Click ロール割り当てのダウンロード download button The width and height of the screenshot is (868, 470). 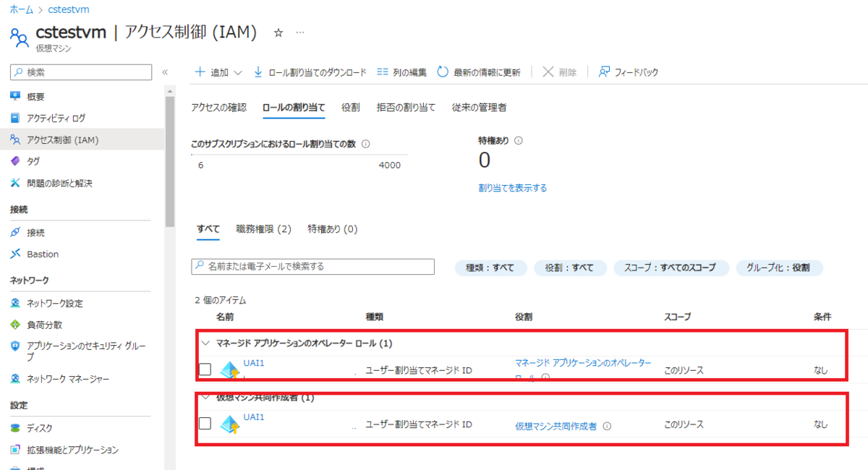click(310, 72)
